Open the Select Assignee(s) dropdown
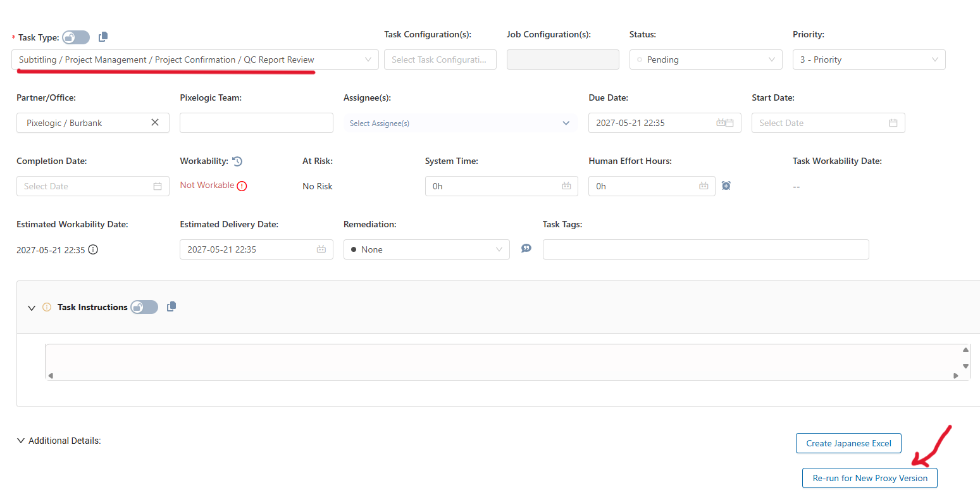980x490 pixels. [461, 123]
